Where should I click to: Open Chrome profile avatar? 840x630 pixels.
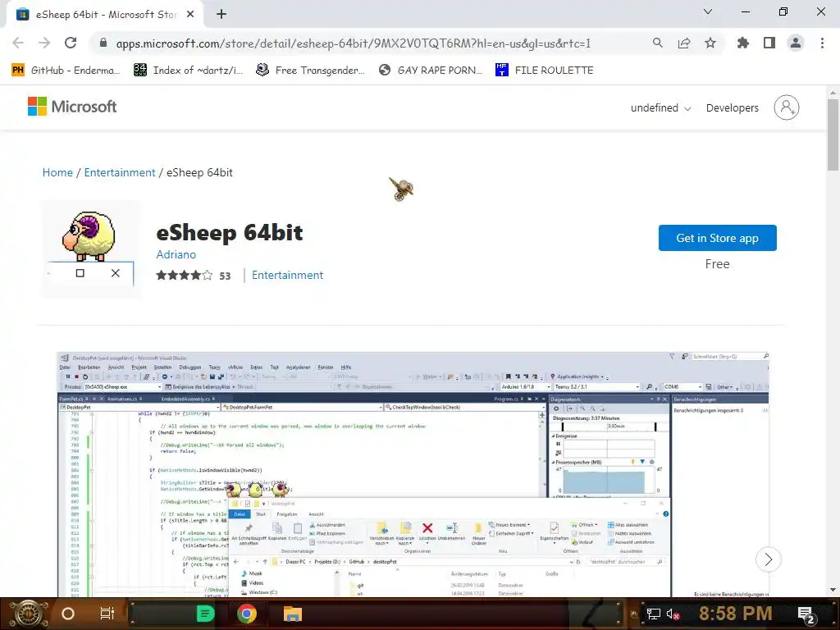[796, 43]
